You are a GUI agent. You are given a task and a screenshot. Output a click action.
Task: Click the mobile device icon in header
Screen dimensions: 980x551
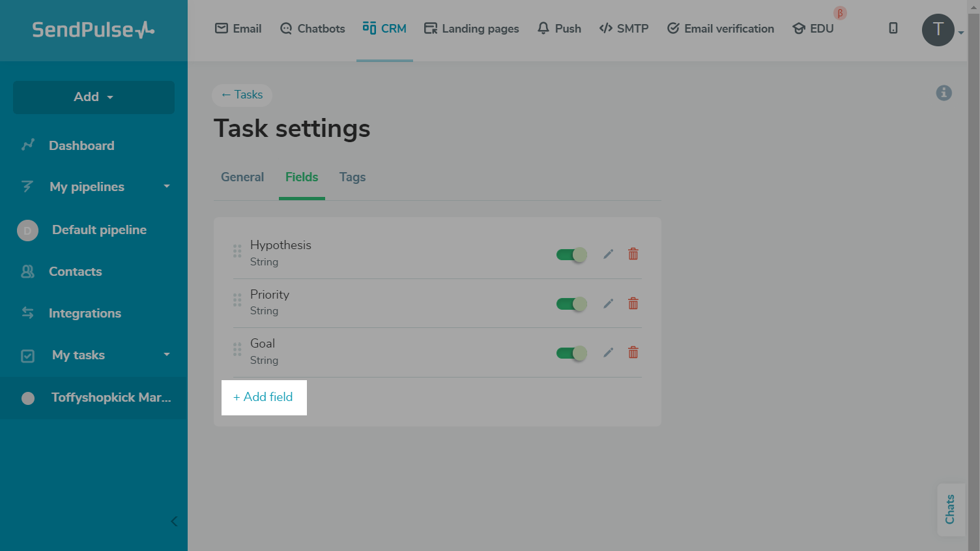[x=893, y=28]
